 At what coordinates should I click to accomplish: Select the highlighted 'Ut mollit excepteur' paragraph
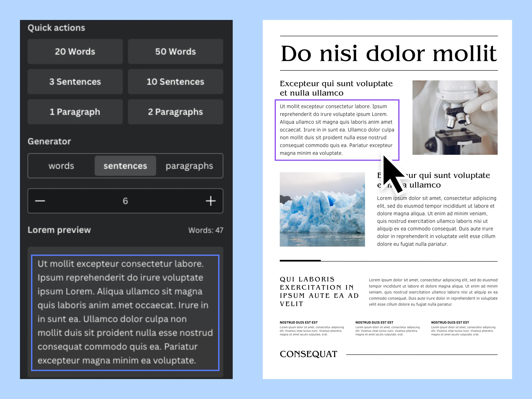click(337, 130)
